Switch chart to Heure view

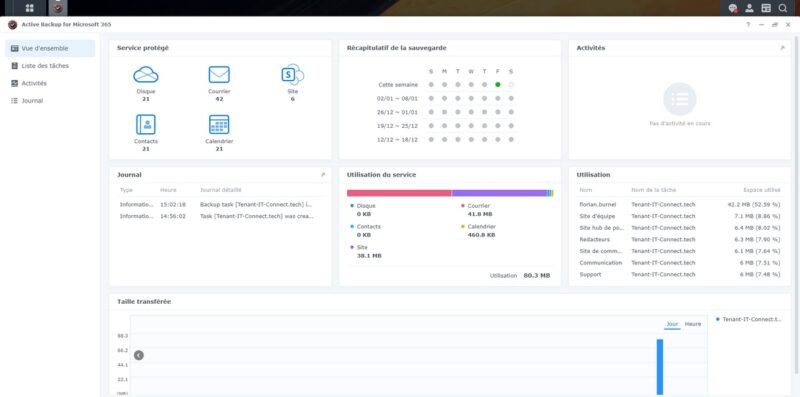pyautogui.click(x=692, y=324)
